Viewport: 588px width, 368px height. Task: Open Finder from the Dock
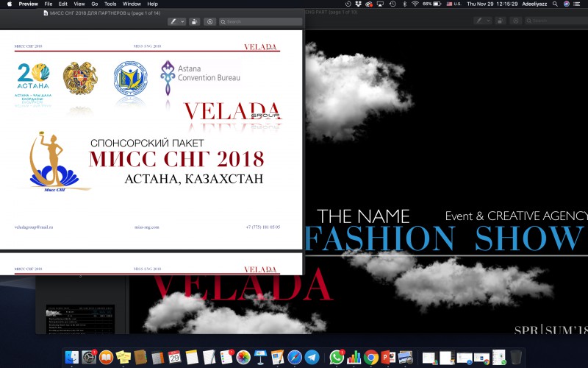[x=71, y=357]
